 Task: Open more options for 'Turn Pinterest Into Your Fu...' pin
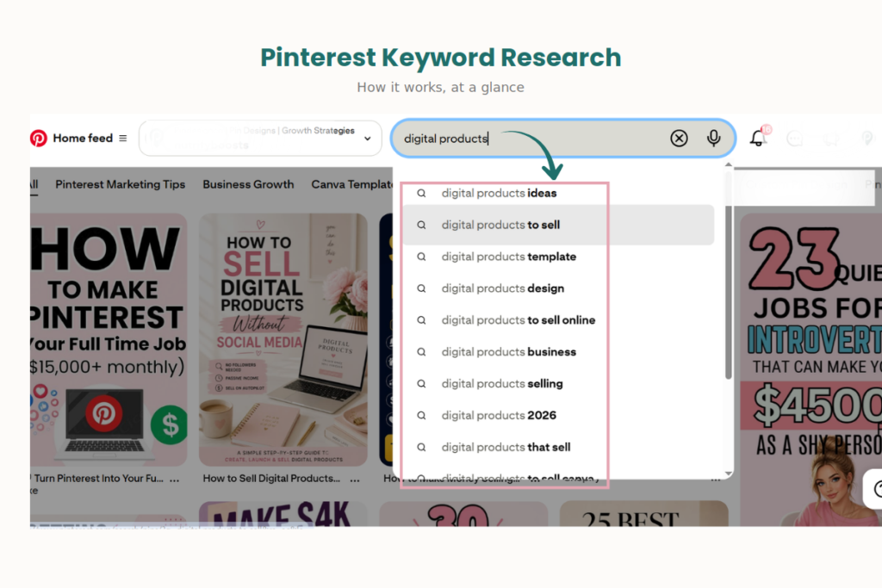click(175, 480)
